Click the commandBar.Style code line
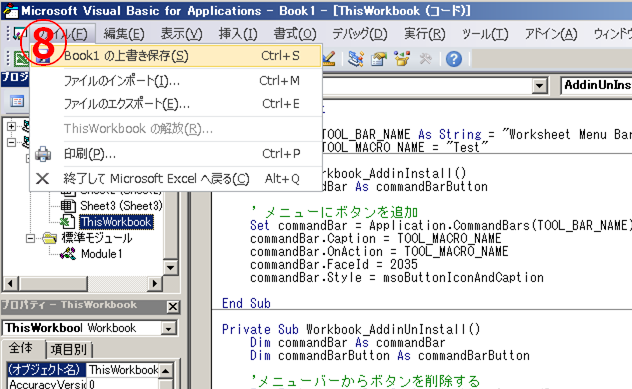Image resolution: width=632 pixels, height=389 pixels. [x=397, y=278]
